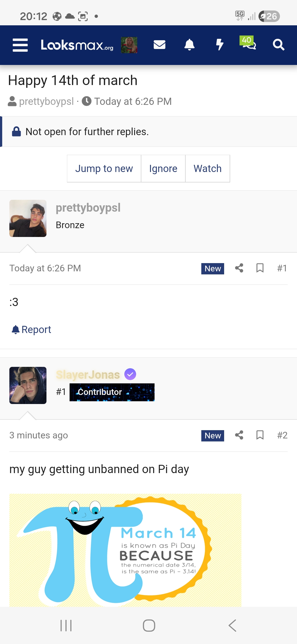Open the chat icon with 40 badge

point(249,44)
